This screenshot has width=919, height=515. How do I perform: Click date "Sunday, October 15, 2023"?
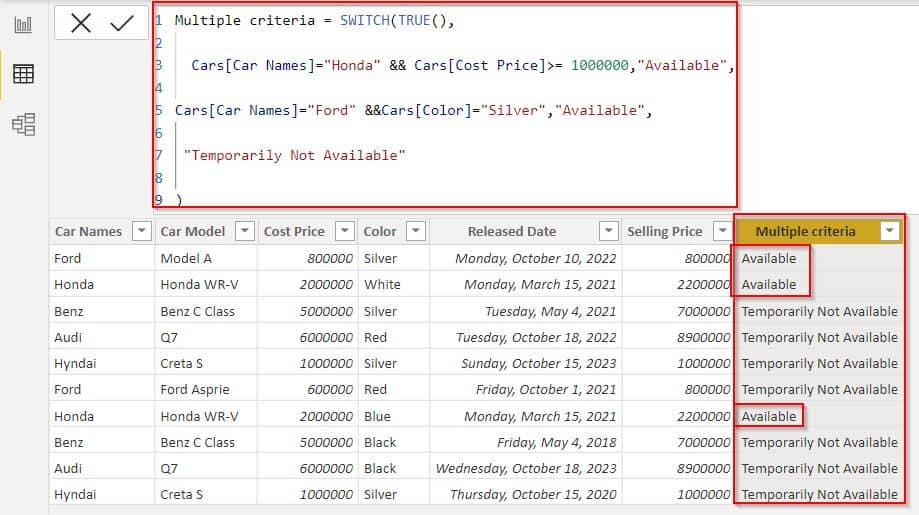(538, 363)
